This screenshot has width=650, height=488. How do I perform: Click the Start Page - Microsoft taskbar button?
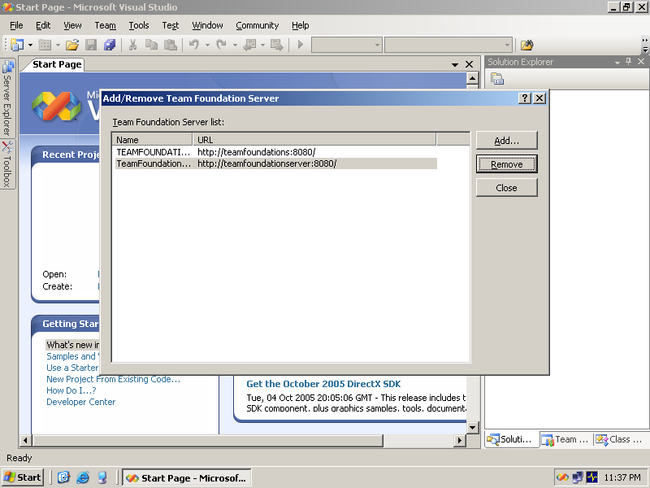tap(187, 478)
